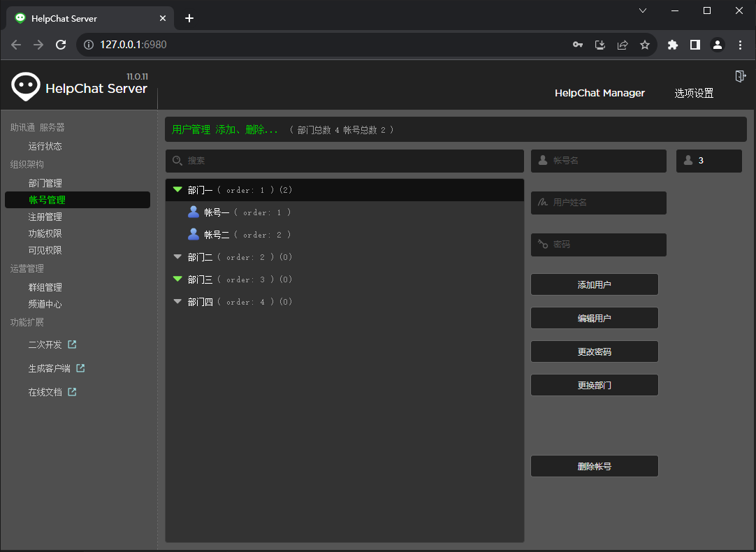This screenshot has height=552, width=756.
Task: Click the external link icon next to 生成客户端
Action: click(80, 368)
